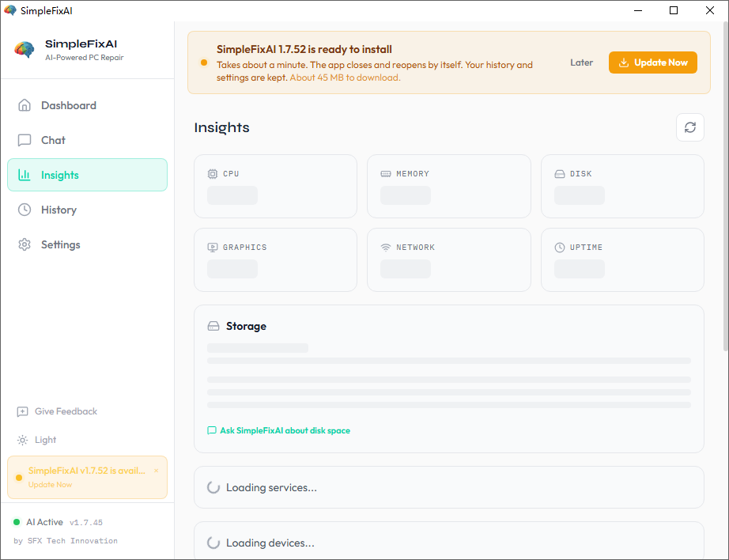Click the Loading services... text
This screenshot has height=560, width=729.
point(271,487)
